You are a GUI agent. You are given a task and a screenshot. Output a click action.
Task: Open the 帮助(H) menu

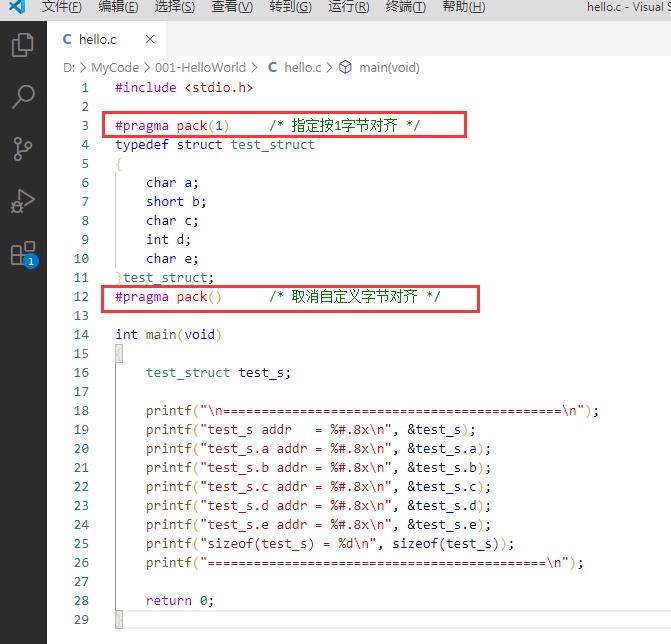coord(464,7)
